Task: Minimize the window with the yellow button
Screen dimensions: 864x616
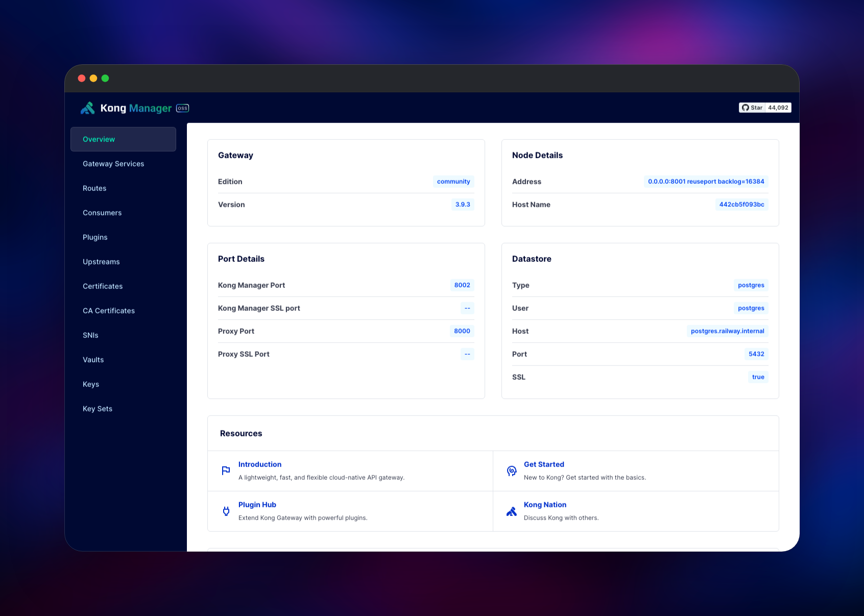Action: 93,78
